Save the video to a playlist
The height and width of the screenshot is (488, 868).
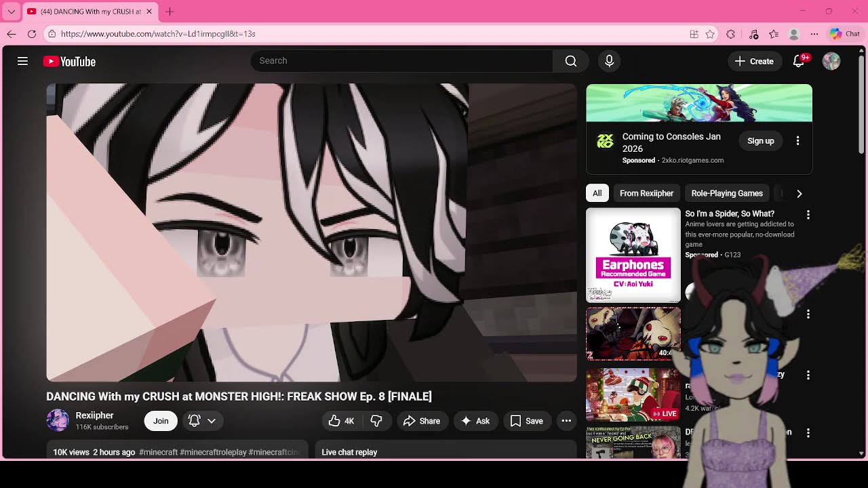526,421
